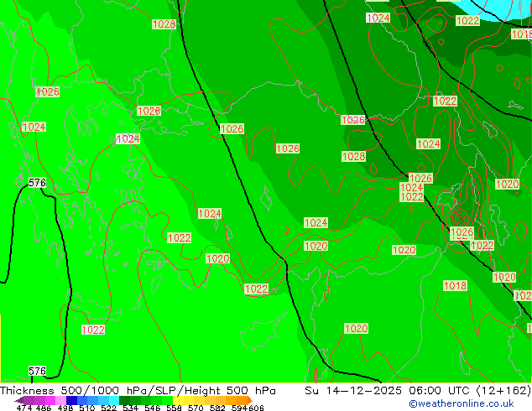Pick the cyan legend swatch above 522
Image resolution: width=532 pixels, height=411 pixels.
[114, 400]
